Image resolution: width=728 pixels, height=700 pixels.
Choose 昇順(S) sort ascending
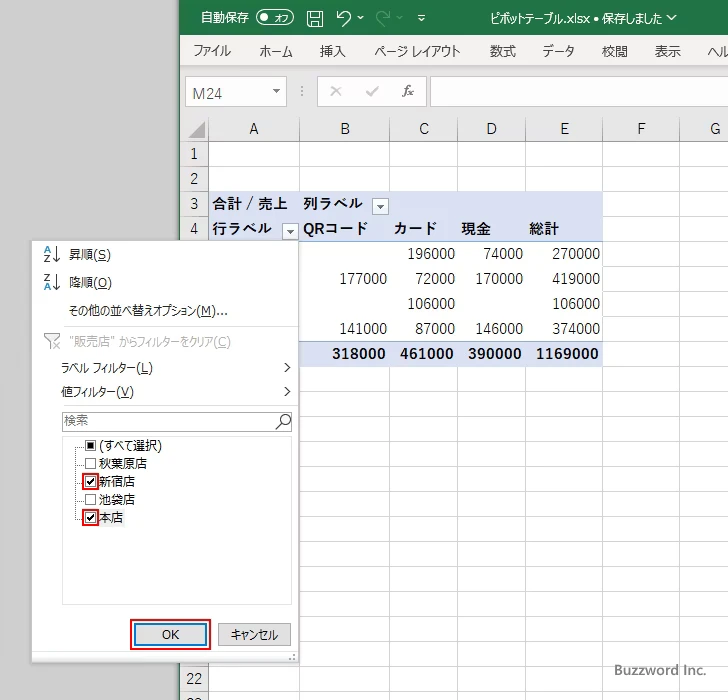click(x=165, y=254)
